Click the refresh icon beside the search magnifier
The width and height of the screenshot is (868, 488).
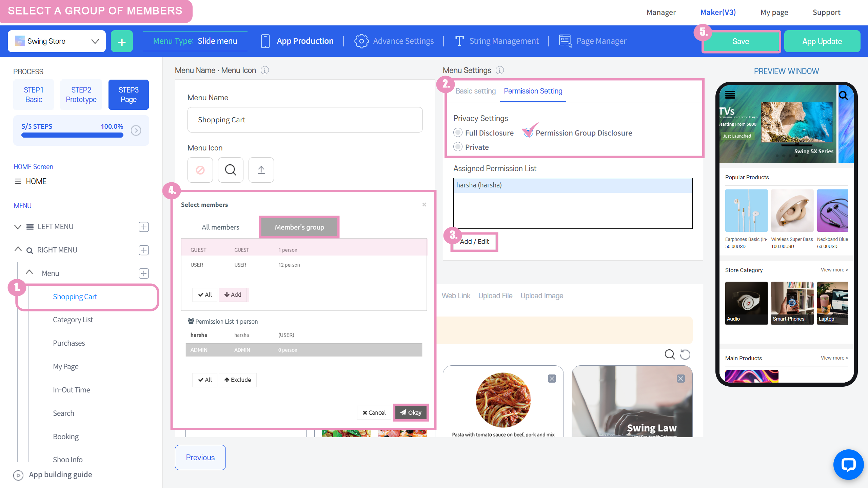(x=685, y=354)
